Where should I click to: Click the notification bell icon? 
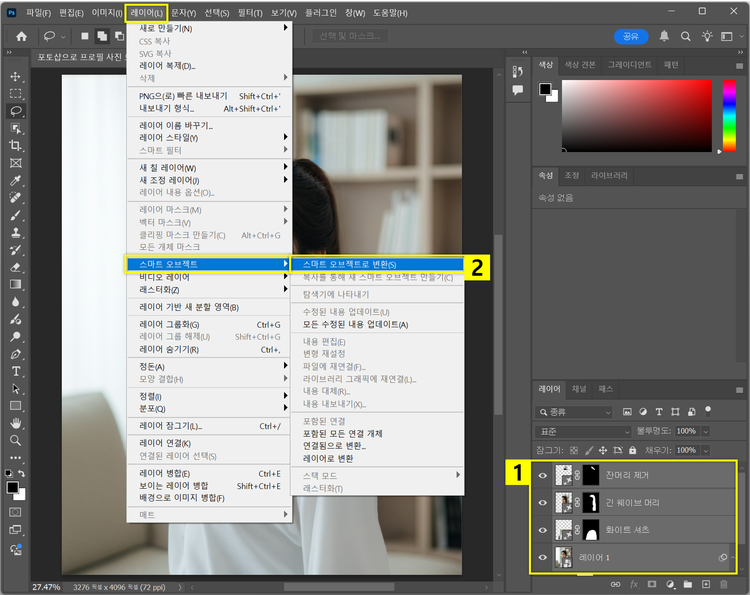pos(664,36)
